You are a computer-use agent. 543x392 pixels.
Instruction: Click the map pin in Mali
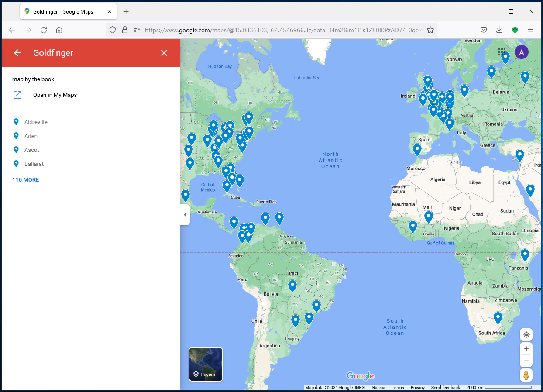point(429,217)
